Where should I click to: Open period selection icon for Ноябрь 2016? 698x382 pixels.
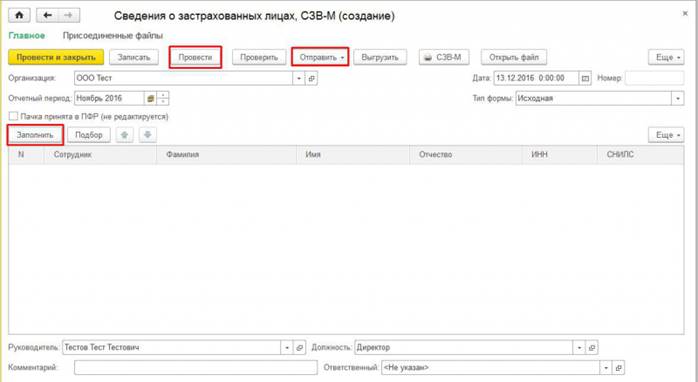coord(150,98)
